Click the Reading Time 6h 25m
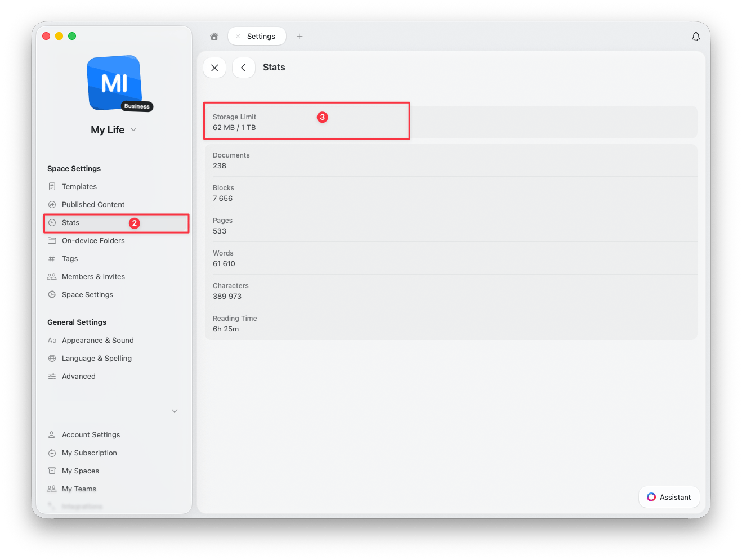 point(226,329)
